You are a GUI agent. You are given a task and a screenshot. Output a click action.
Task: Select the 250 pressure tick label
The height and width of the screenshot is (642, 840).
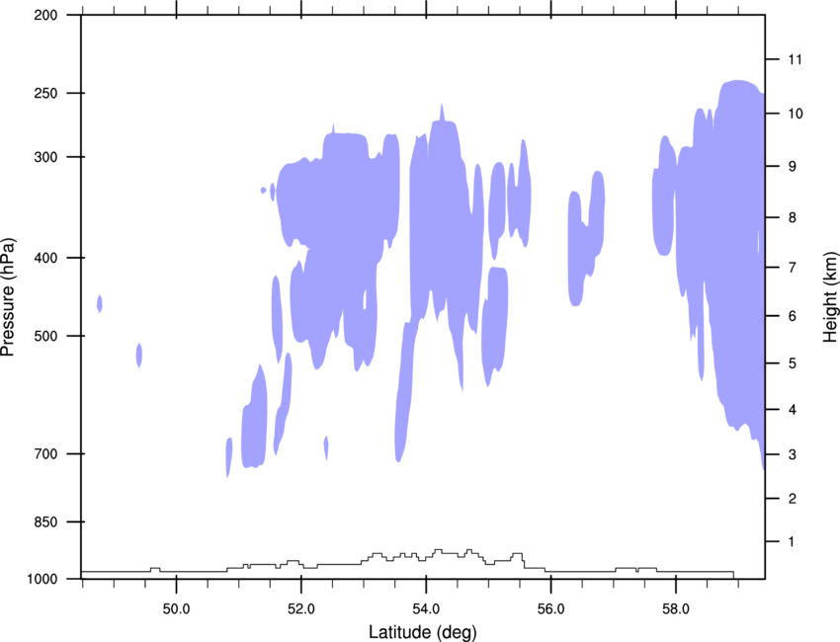(x=45, y=93)
